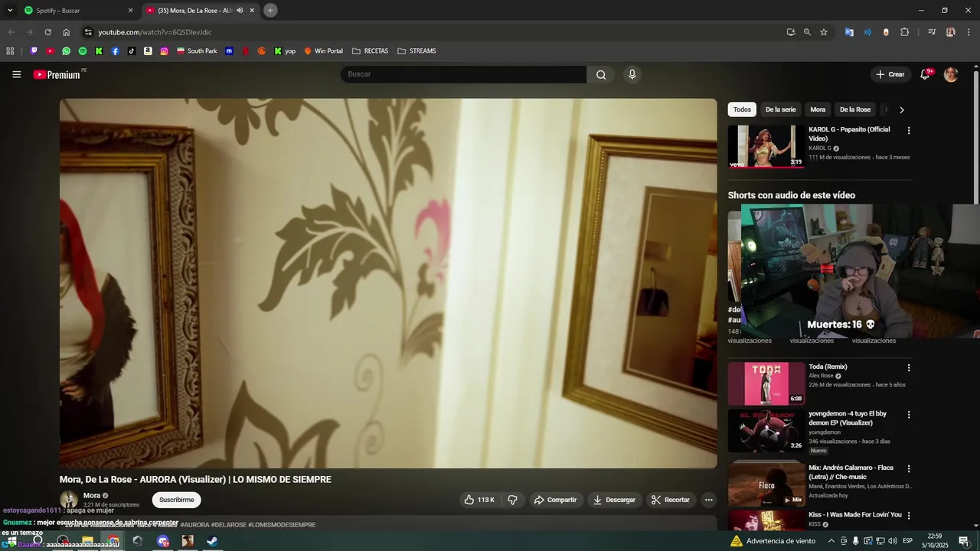Click the Recortar clip button
Image resolution: width=980 pixels, height=551 pixels.
point(671,500)
